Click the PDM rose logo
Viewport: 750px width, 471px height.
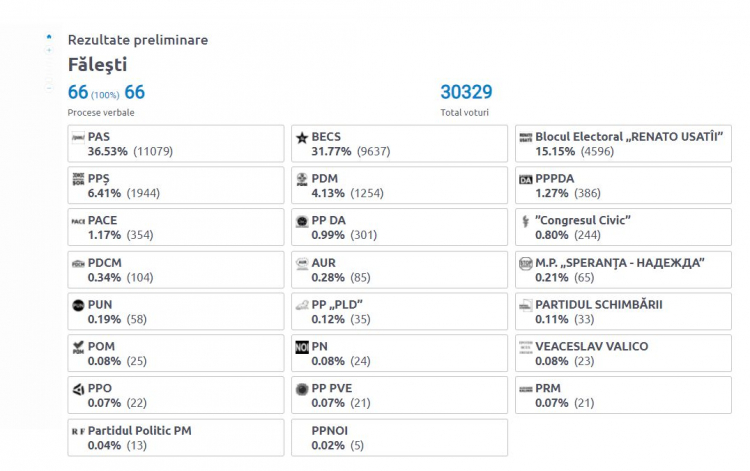(302, 180)
